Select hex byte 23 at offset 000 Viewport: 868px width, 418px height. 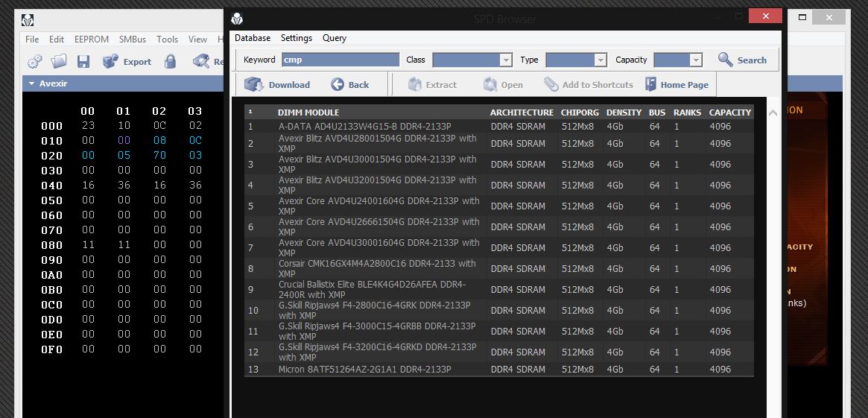click(88, 125)
